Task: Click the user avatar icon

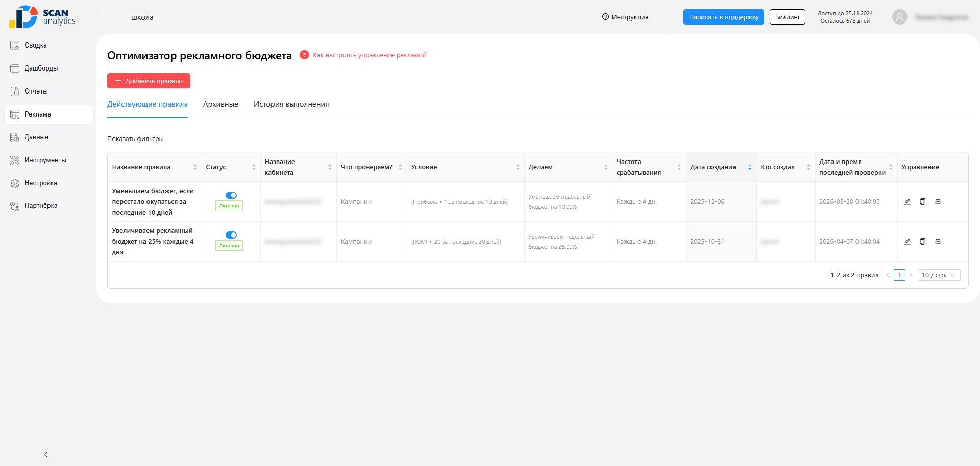Action: pyautogui.click(x=899, y=17)
